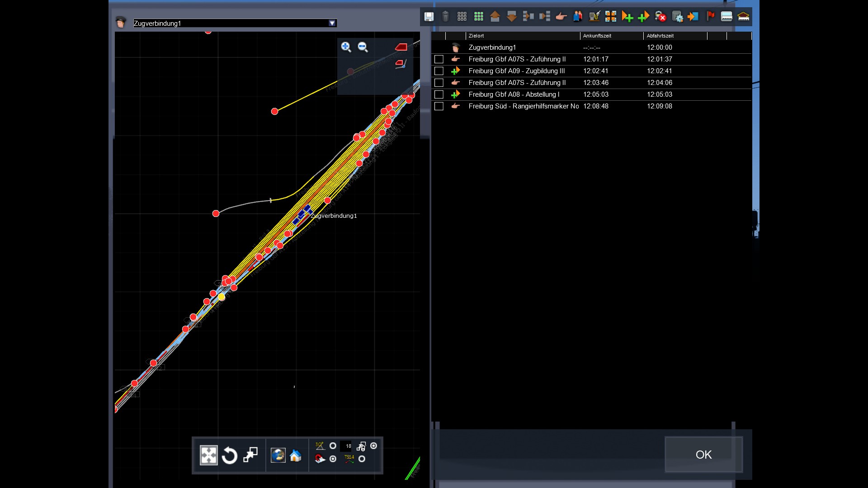Click the globe world view icon

278,455
